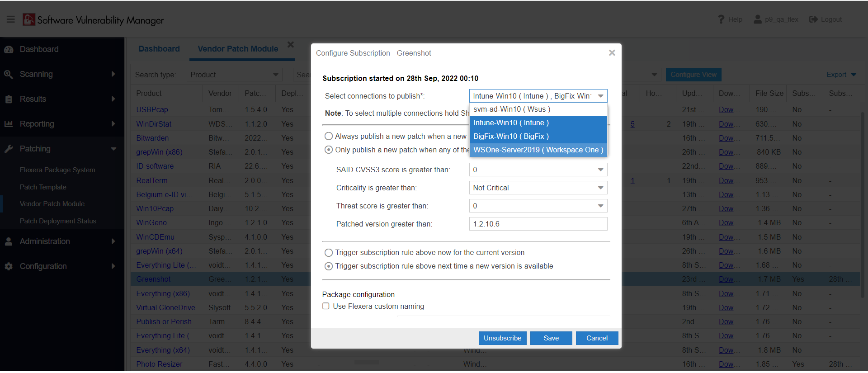The image size is (868, 373).
Task: Open the Bitwarden product link
Action: point(152,138)
